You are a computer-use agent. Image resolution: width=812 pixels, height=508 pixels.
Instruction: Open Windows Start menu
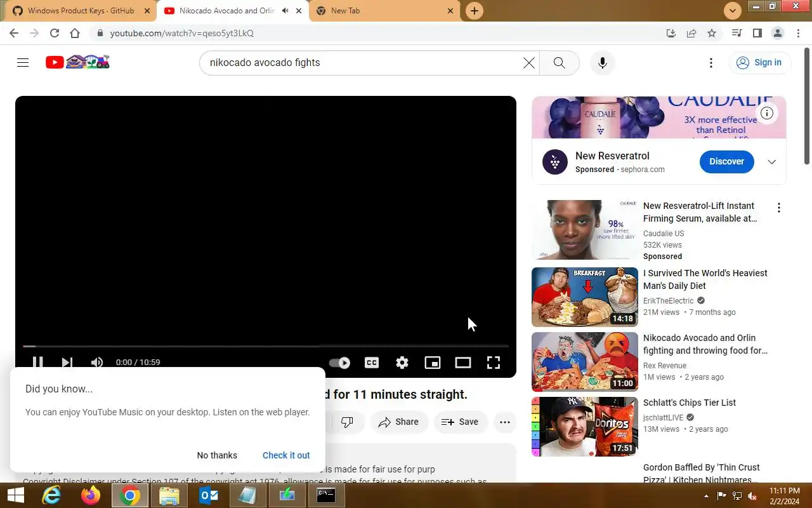tap(15, 495)
